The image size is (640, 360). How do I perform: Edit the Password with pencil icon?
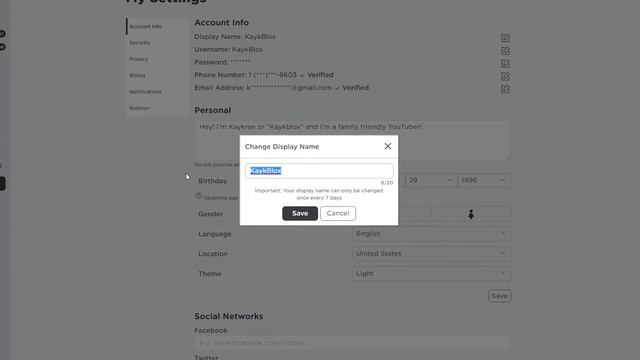pyautogui.click(x=505, y=63)
